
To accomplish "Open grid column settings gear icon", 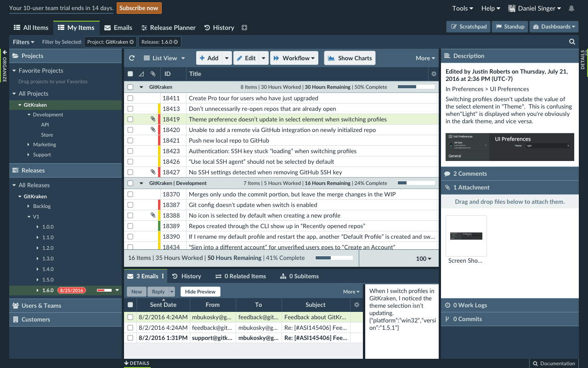I will tap(434, 74).
